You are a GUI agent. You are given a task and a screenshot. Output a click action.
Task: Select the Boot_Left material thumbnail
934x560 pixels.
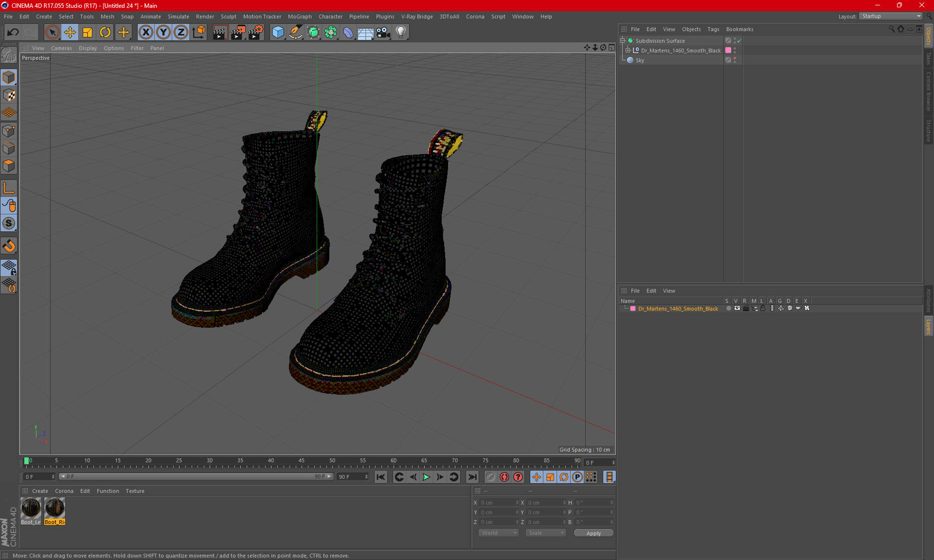click(x=31, y=511)
